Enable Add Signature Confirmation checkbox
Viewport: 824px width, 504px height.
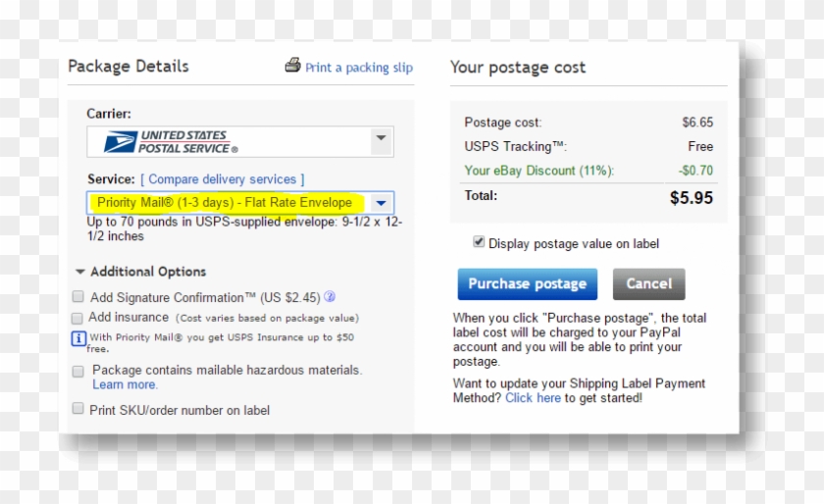tap(78, 296)
